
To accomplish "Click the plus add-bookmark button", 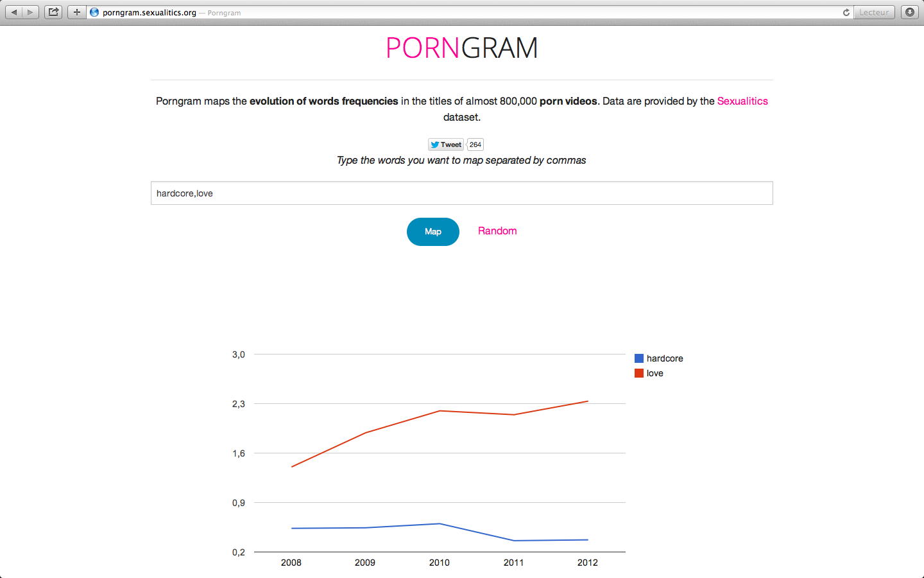I will coord(77,12).
